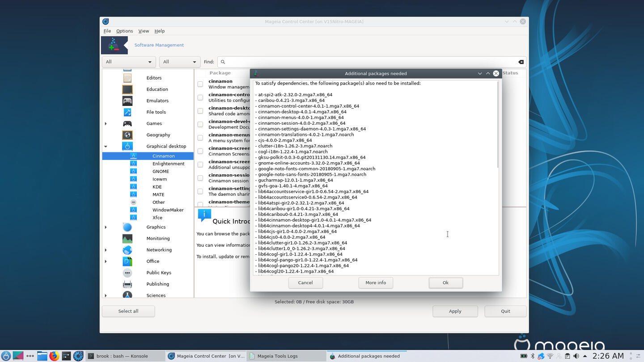Open the system settings taskbar icon
The image size is (644, 362).
point(66,356)
